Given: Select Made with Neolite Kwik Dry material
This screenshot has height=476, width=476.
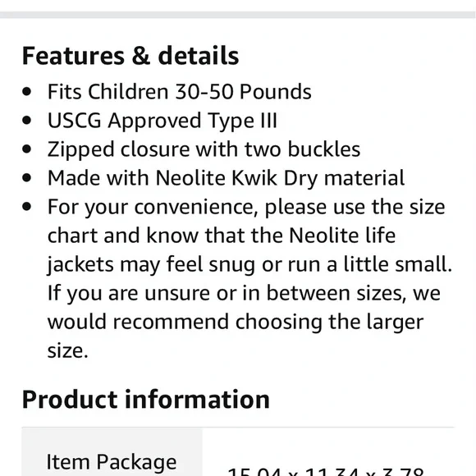Looking at the screenshot, I should click(227, 178).
